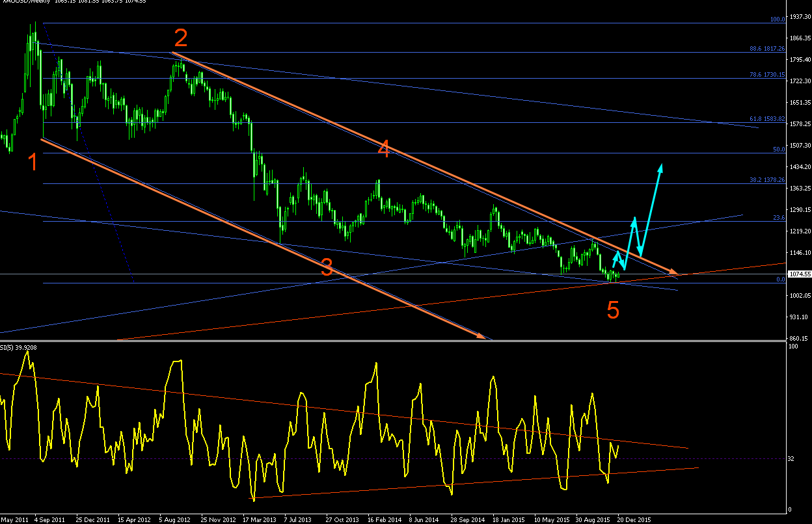Click the RSI scale value 100
812x524 pixels.
(x=792, y=348)
